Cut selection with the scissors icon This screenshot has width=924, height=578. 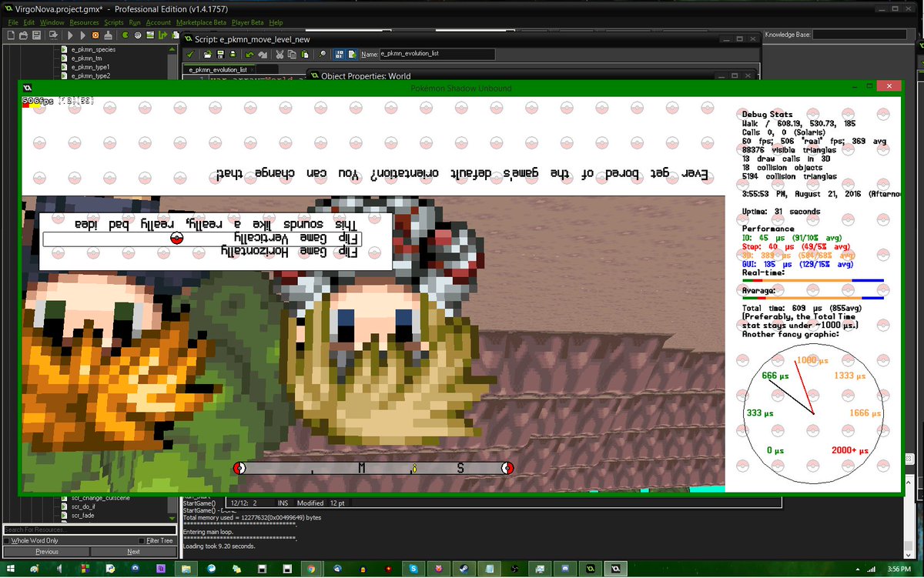pyautogui.click(x=280, y=55)
